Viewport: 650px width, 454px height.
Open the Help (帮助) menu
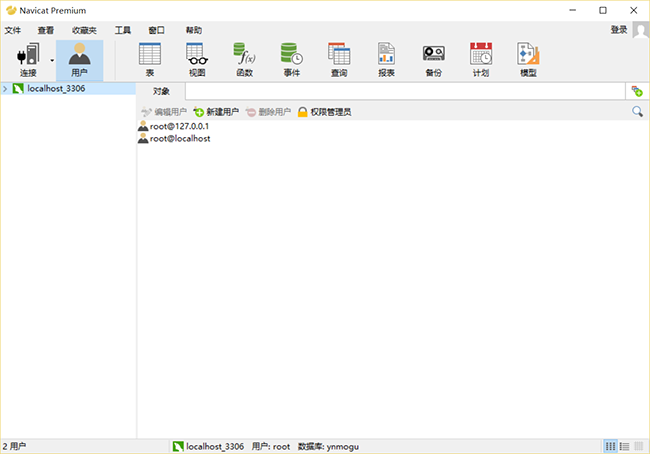(194, 30)
